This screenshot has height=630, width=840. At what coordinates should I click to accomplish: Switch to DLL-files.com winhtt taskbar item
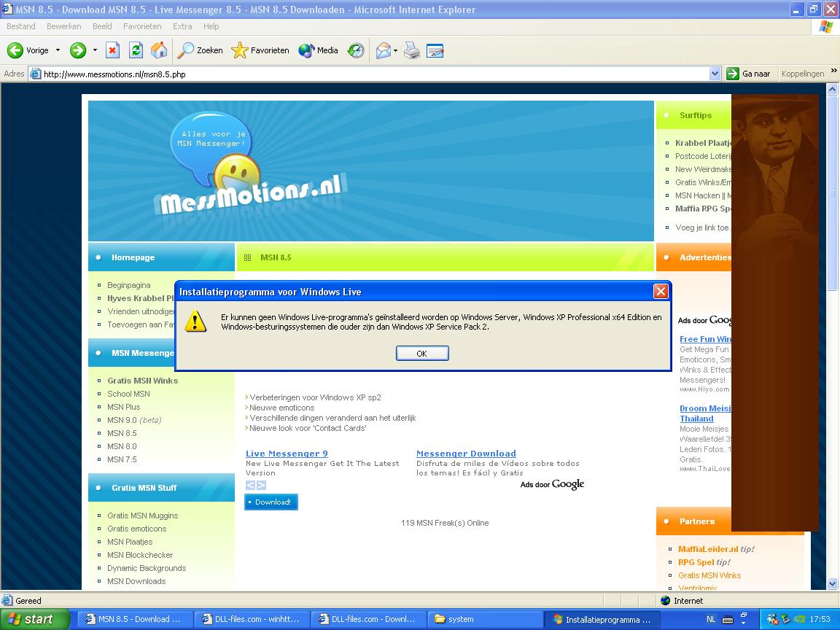tap(252, 619)
